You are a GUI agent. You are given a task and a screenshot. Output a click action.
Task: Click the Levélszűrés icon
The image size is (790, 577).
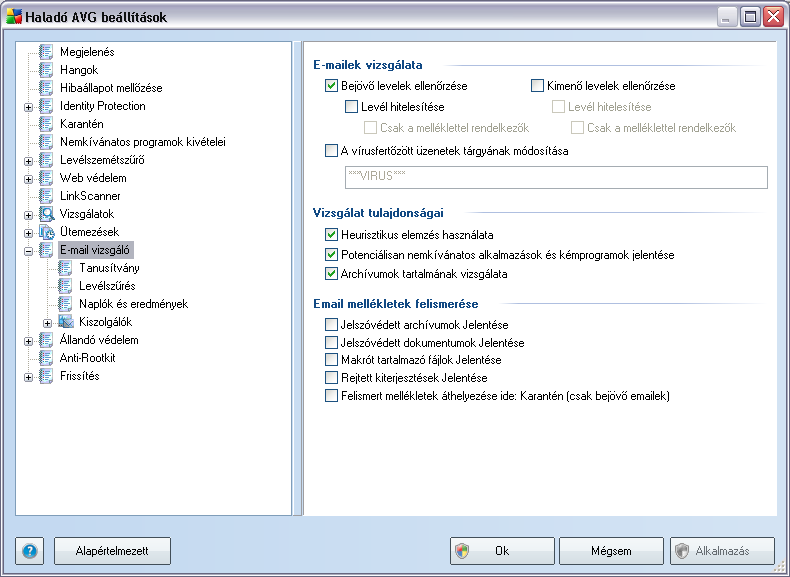coord(65,286)
